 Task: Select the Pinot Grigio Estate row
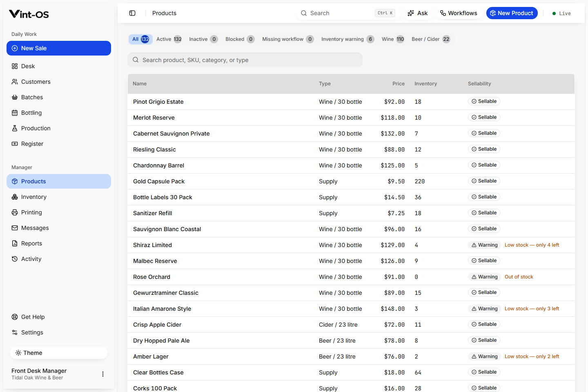351,102
